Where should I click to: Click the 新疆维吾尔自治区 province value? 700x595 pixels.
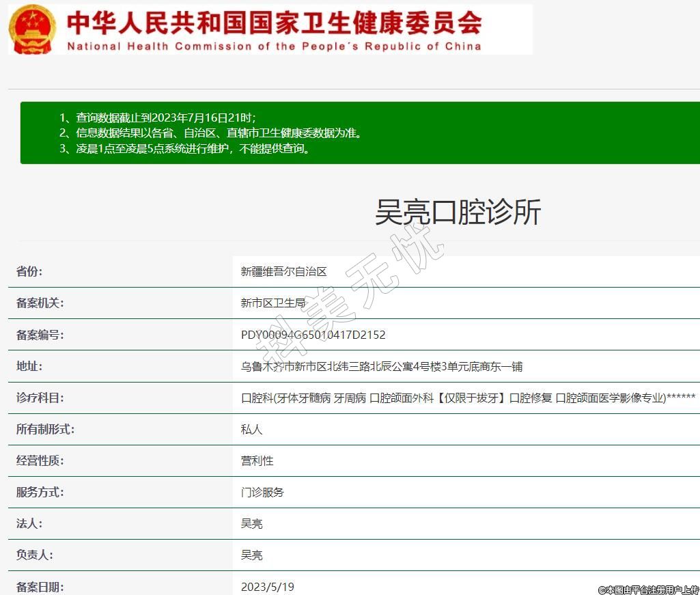coord(283,271)
